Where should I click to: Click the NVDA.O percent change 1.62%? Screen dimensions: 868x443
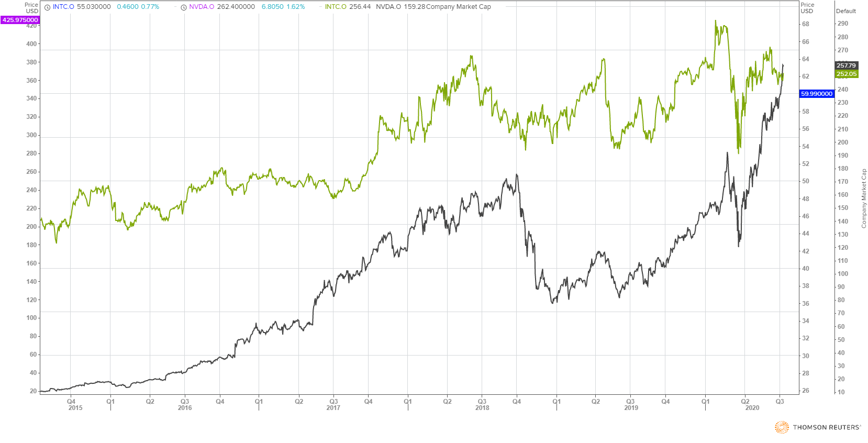tap(296, 7)
